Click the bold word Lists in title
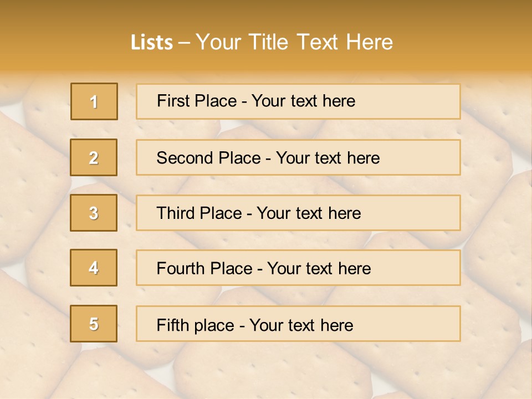Screen dimensions: 532x399 pyautogui.click(x=152, y=43)
